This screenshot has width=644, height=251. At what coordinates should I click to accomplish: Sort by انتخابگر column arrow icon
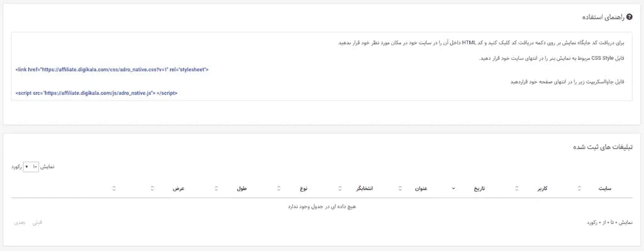coord(340,189)
